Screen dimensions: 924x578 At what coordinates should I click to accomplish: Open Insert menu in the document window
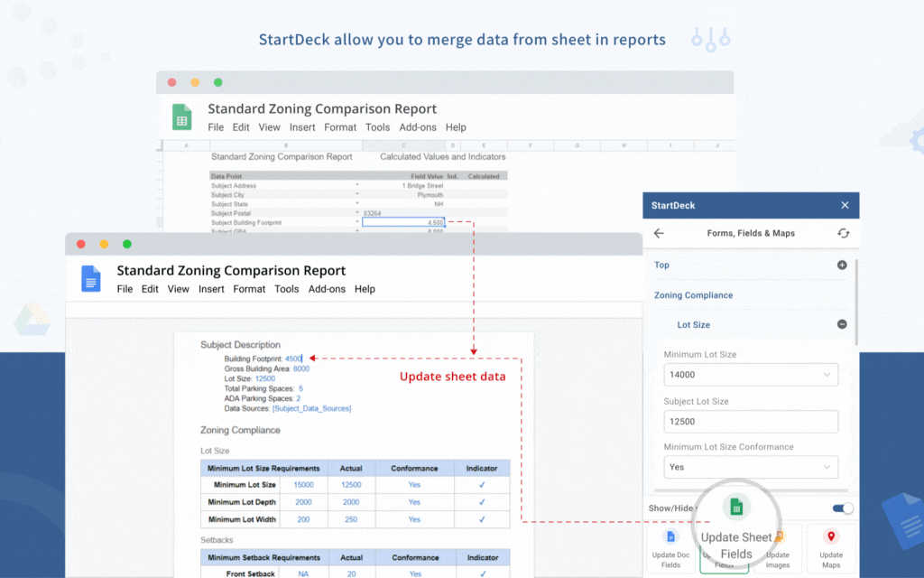tap(211, 289)
